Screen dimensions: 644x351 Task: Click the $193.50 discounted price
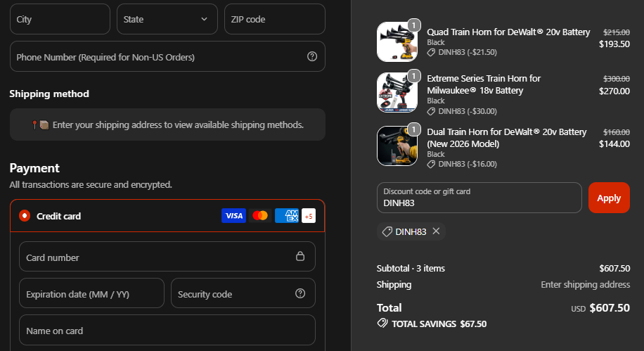click(614, 44)
